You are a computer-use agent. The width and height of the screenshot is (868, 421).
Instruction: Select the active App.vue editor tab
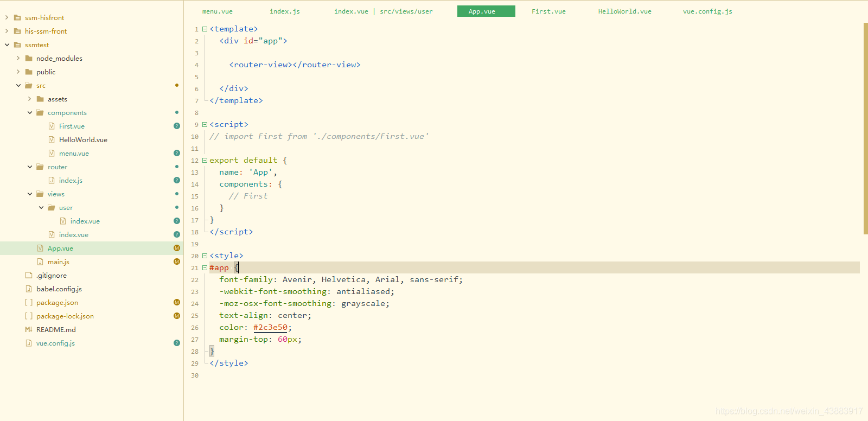486,11
